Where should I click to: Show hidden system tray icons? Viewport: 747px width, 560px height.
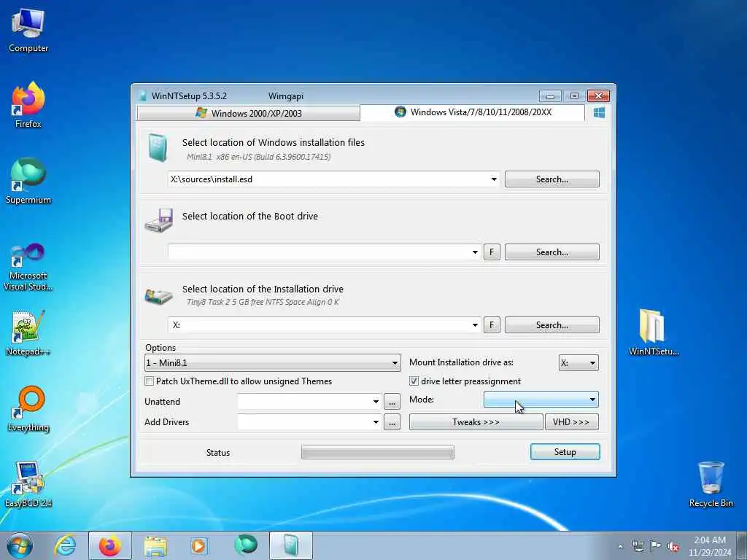pyautogui.click(x=620, y=547)
